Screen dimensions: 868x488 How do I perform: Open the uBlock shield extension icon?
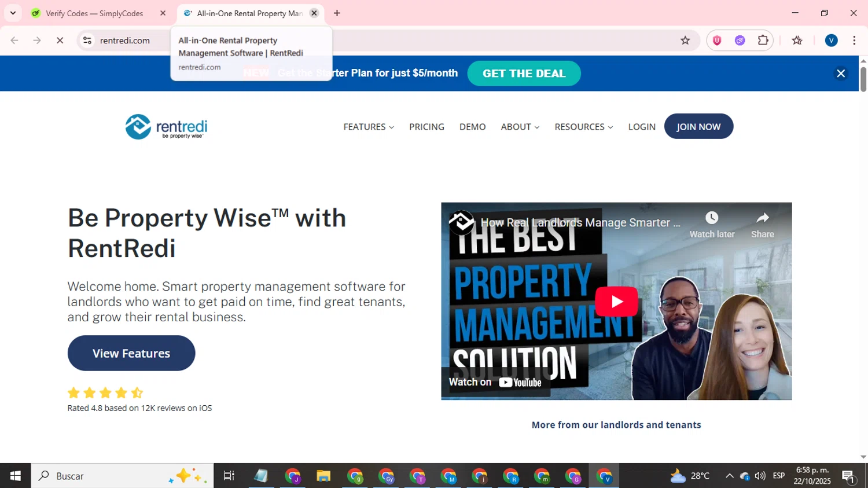[x=717, y=41]
